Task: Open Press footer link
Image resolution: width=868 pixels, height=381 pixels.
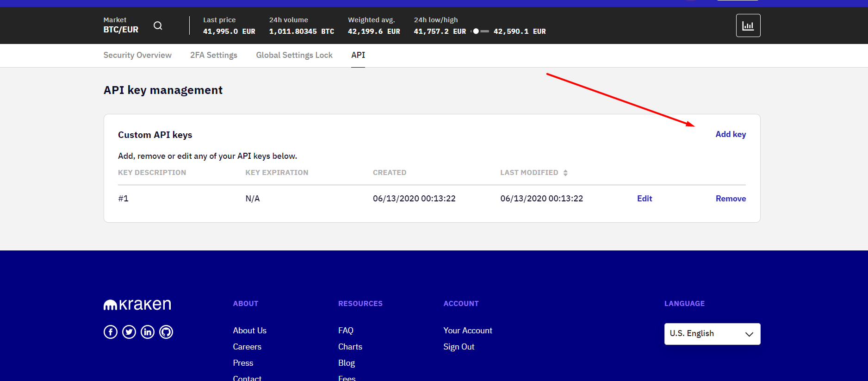Action: pos(243,363)
